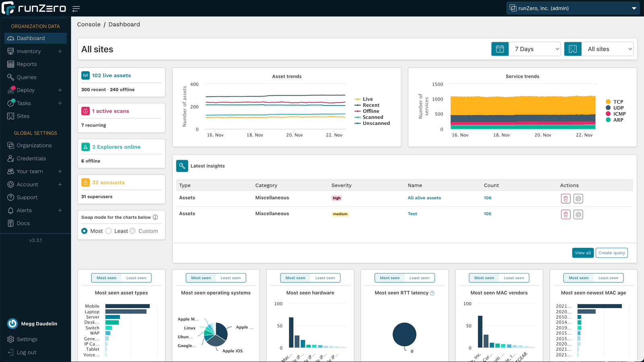Open the 7 Days date range dropdown
Screen dimensions: 644x362
[534, 49]
